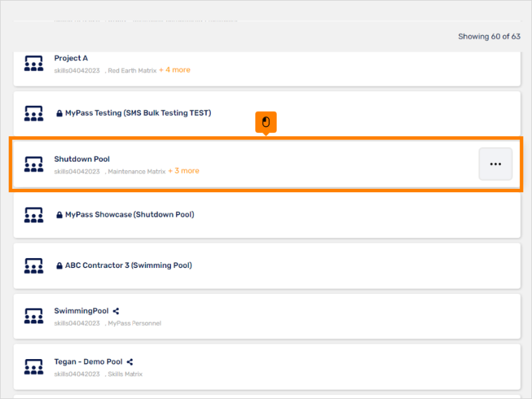
Task: Open the Shutdown Pool entry
Action: click(82, 159)
